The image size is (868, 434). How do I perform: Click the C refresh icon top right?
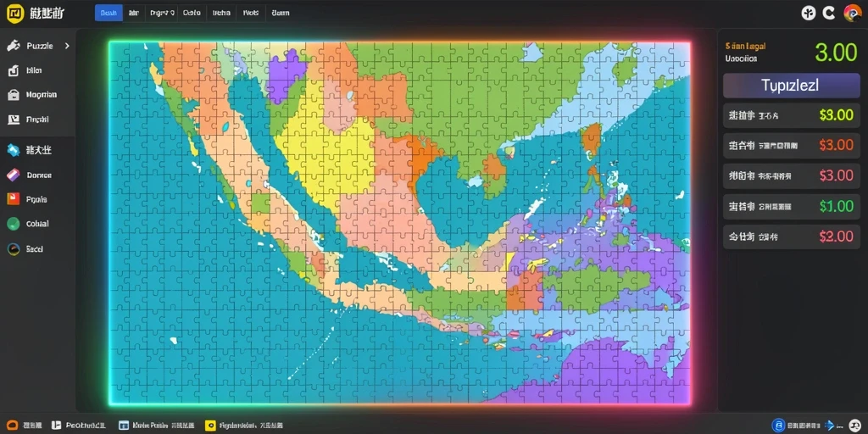click(829, 14)
